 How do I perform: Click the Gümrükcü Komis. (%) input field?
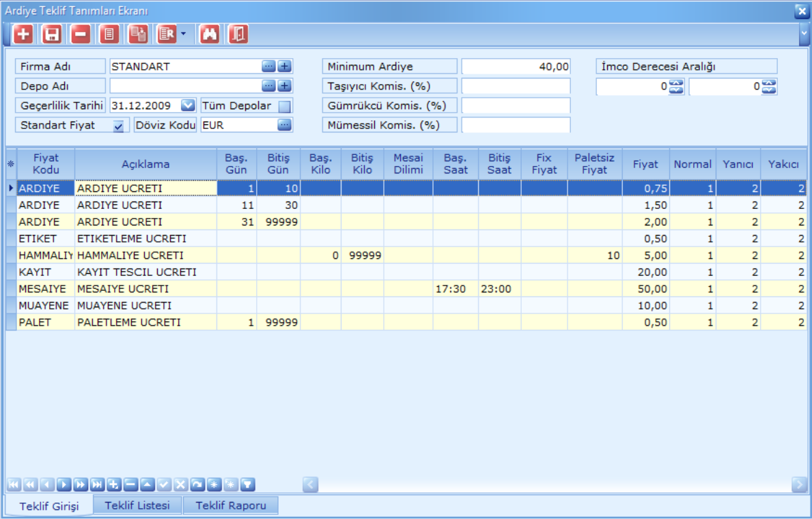(516, 106)
